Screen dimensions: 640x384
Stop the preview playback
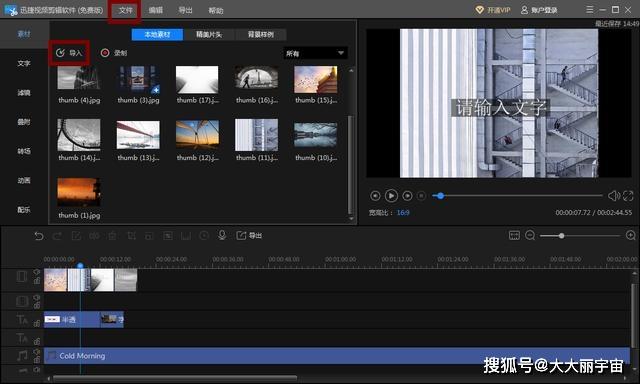[x=422, y=196]
